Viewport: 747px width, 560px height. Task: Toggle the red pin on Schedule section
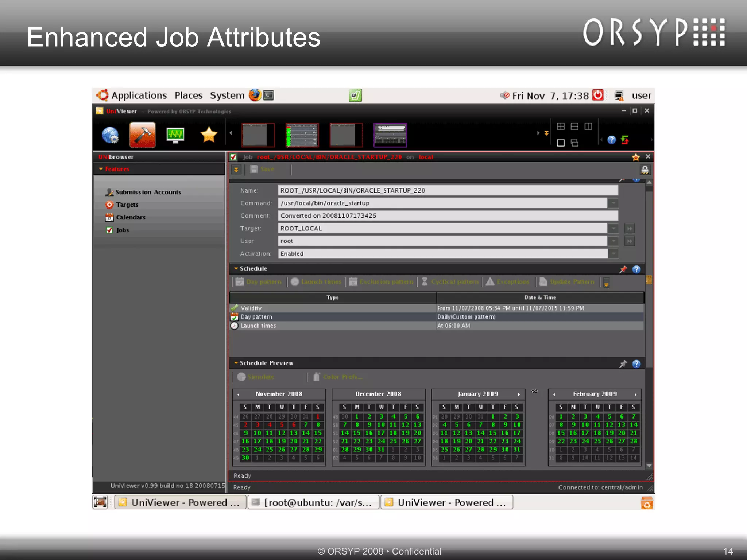pyautogui.click(x=623, y=269)
